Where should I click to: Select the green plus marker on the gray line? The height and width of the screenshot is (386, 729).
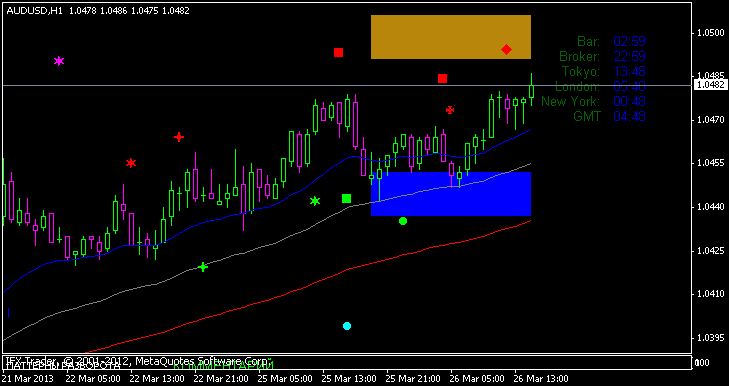click(x=203, y=267)
